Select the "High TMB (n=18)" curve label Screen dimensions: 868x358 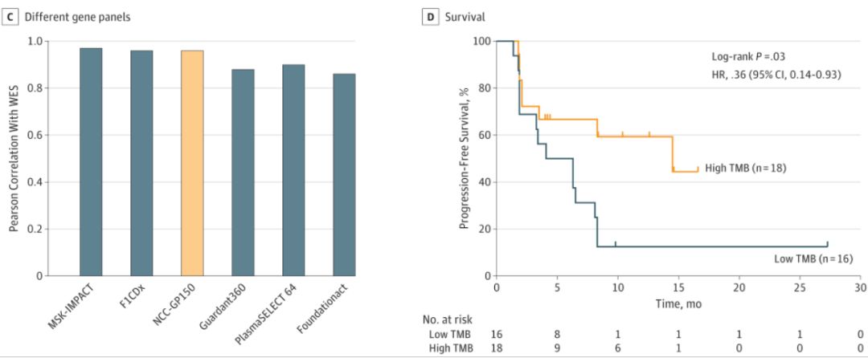[745, 168]
